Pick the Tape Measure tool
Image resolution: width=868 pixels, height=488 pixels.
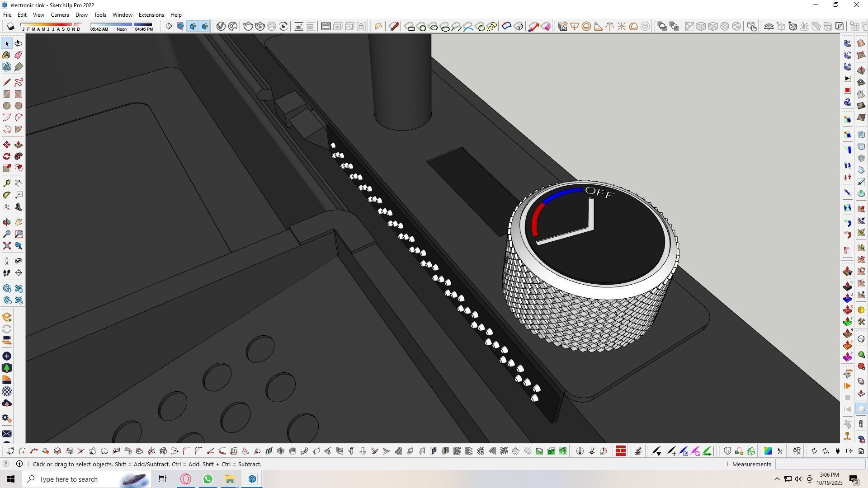click(x=7, y=183)
